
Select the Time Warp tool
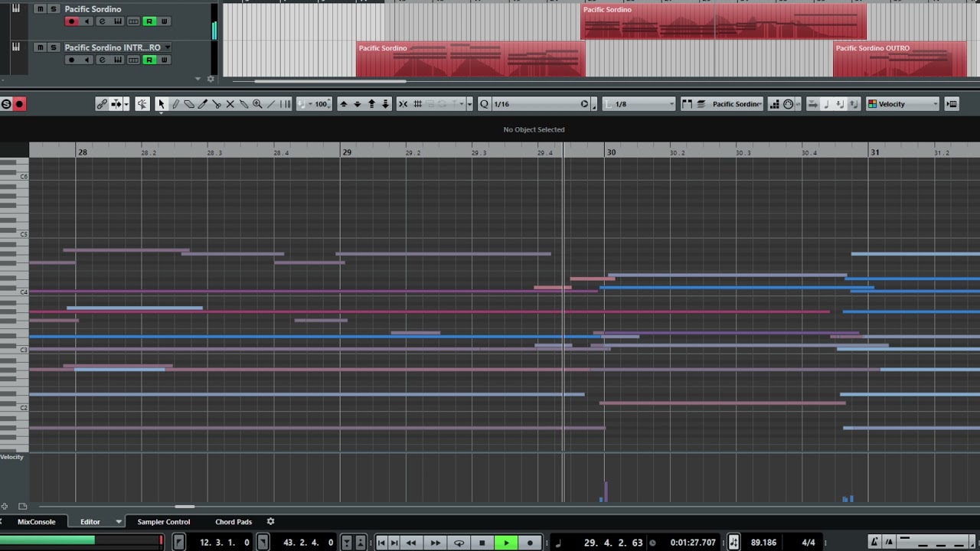click(286, 104)
